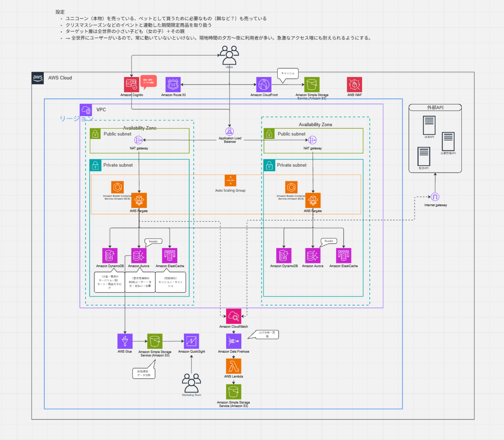Click the カート・商品カタログ description note
This screenshot has height=440, width=504.
109,282
